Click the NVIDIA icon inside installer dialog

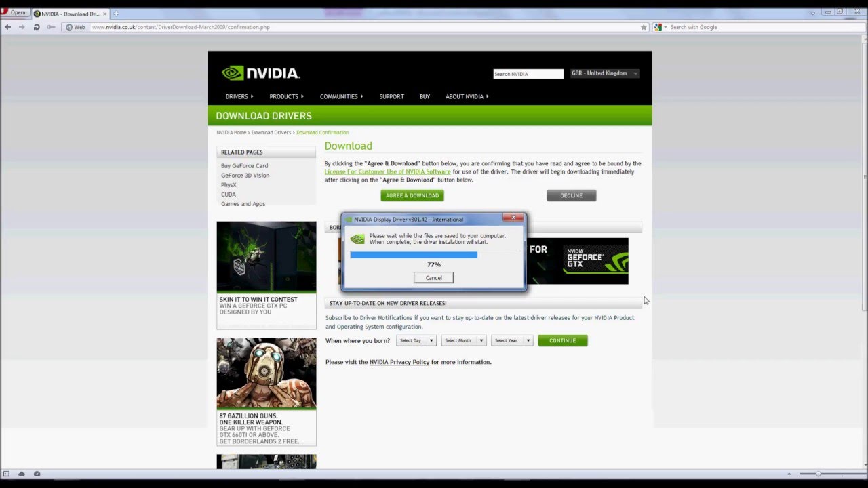click(357, 239)
